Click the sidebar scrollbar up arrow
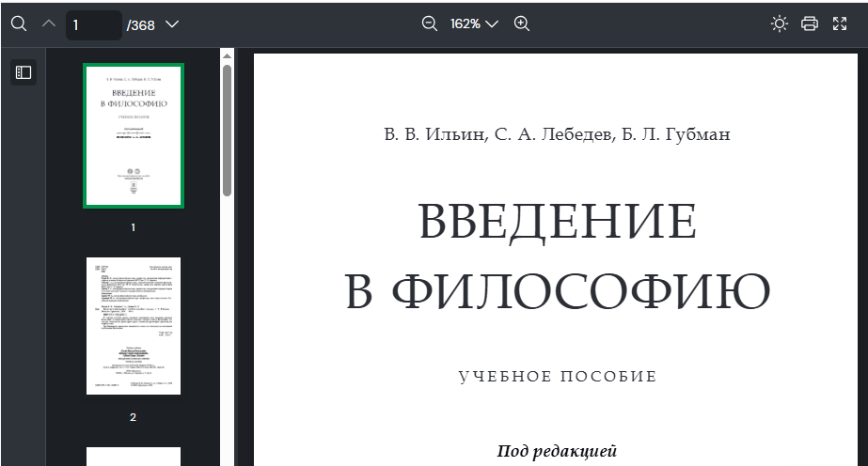The width and height of the screenshot is (868, 466). 227,55
